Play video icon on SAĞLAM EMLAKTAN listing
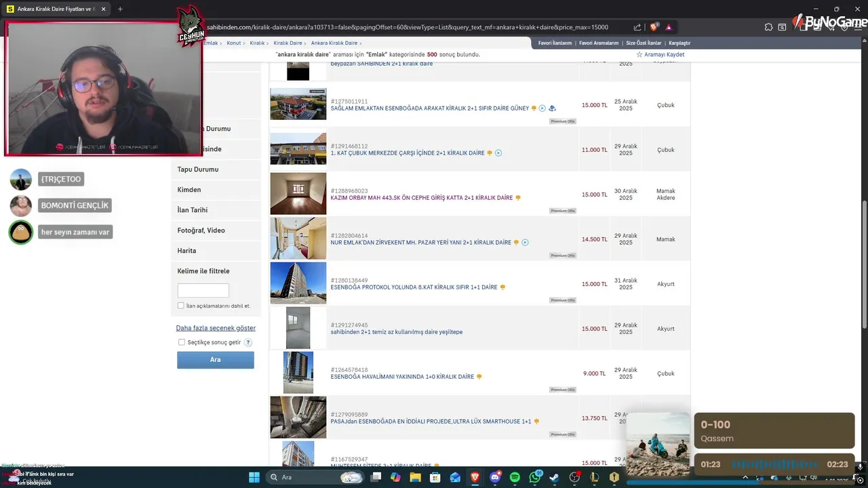 point(542,108)
